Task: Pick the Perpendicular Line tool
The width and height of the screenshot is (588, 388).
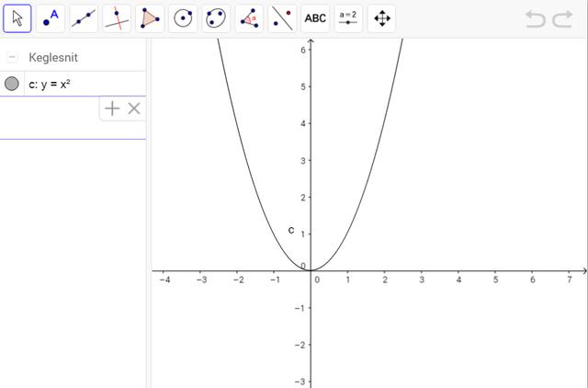Action: 117,18
